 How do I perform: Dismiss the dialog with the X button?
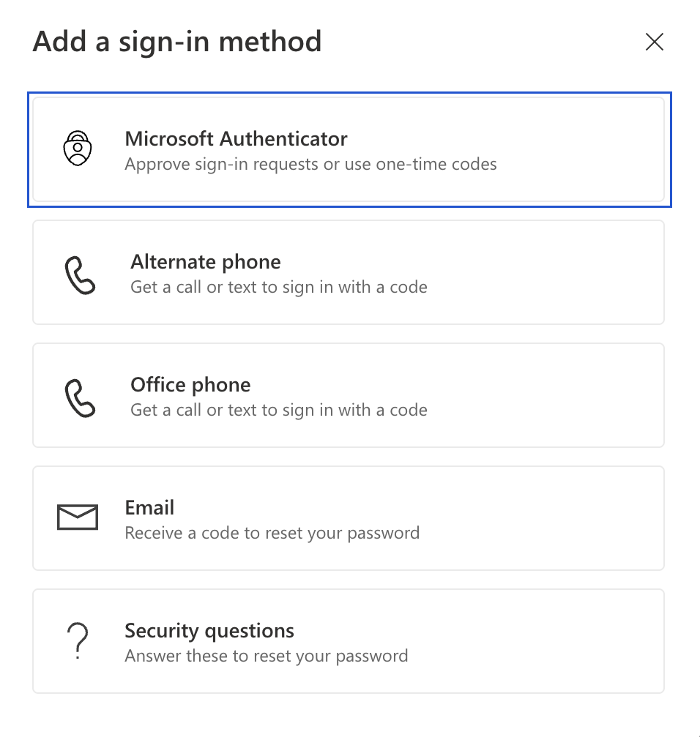point(654,42)
